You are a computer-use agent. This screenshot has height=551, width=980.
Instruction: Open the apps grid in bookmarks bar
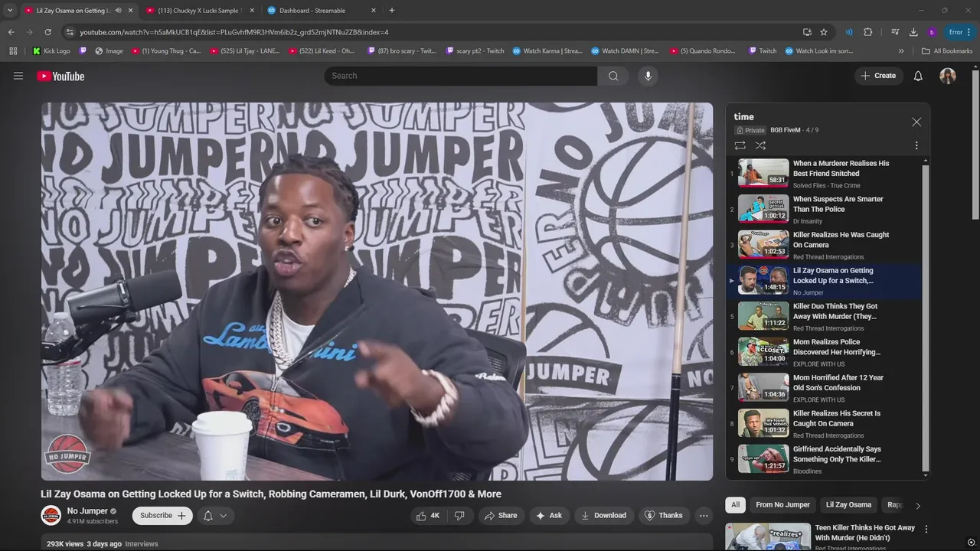(x=13, y=51)
